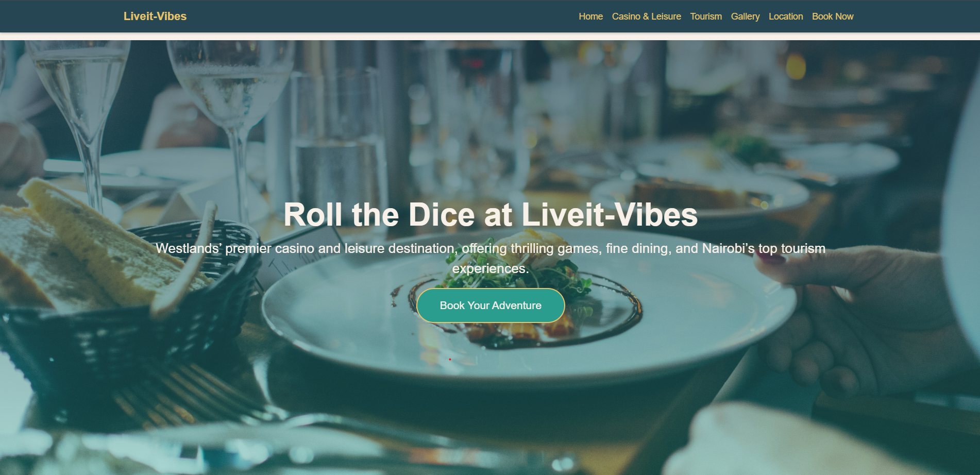
Task: Click the Book Your Adventure button
Action: point(491,306)
